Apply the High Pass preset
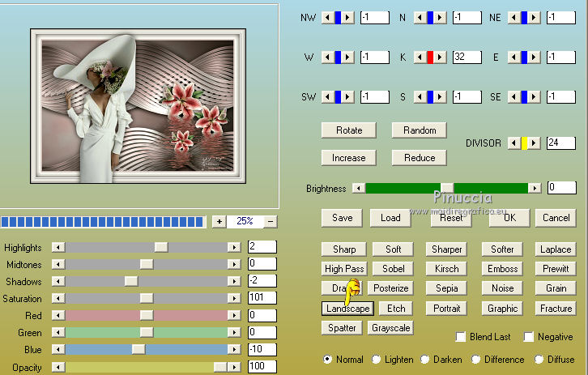This screenshot has width=588, height=375. point(344,269)
